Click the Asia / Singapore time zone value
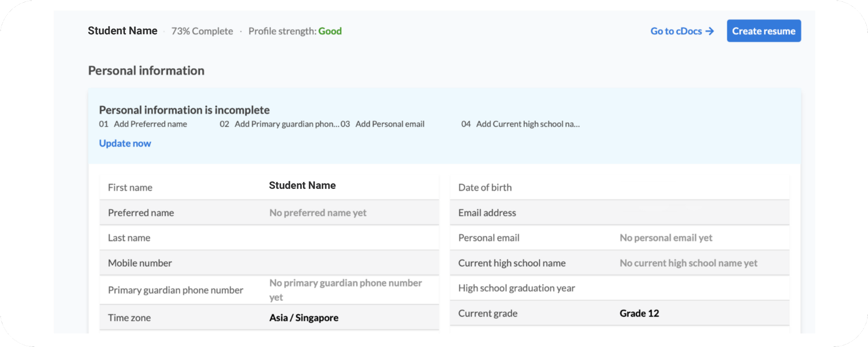 tap(304, 318)
